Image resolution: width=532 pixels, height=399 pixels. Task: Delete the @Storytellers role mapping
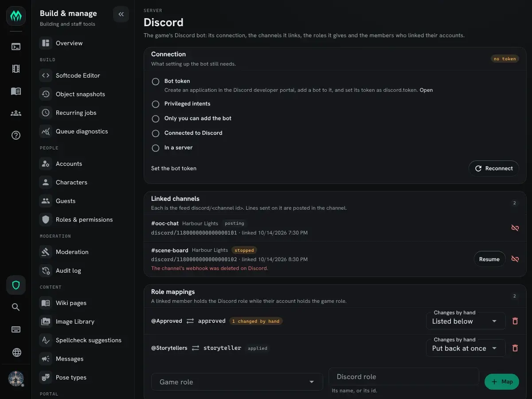(x=515, y=348)
